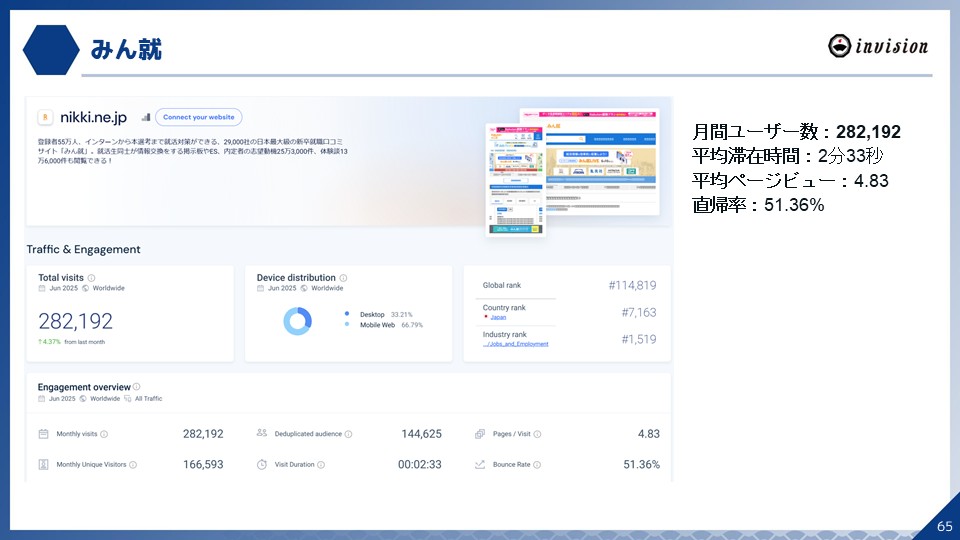Image resolution: width=960 pixels, height=540 pixels.
Task: Click the Industry rank value #1,519
Action: point(639,339)
